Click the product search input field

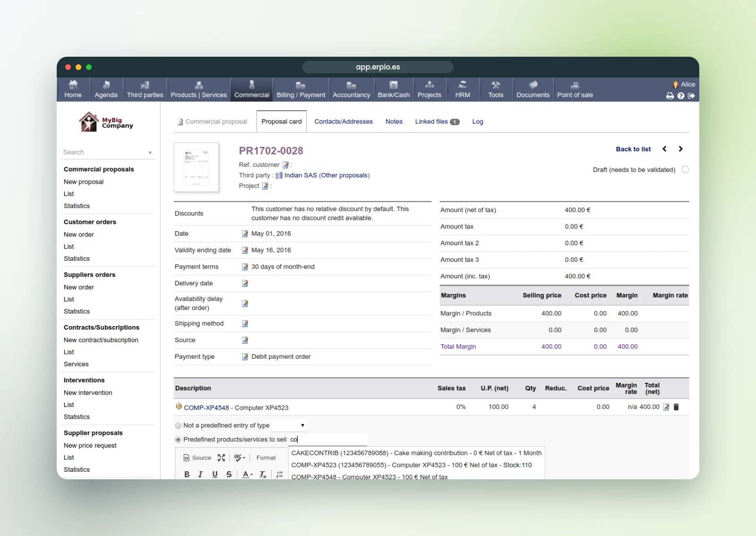(x=327, y=440)
